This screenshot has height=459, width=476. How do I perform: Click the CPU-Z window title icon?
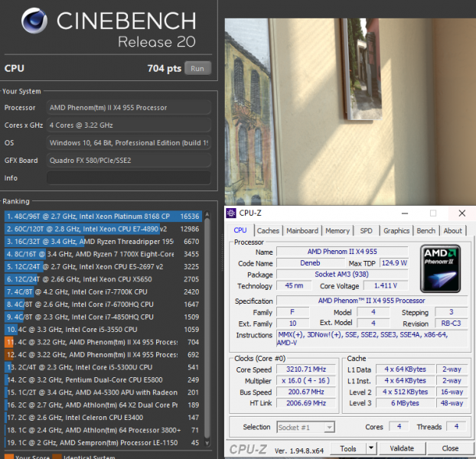(x=231, y=213)
